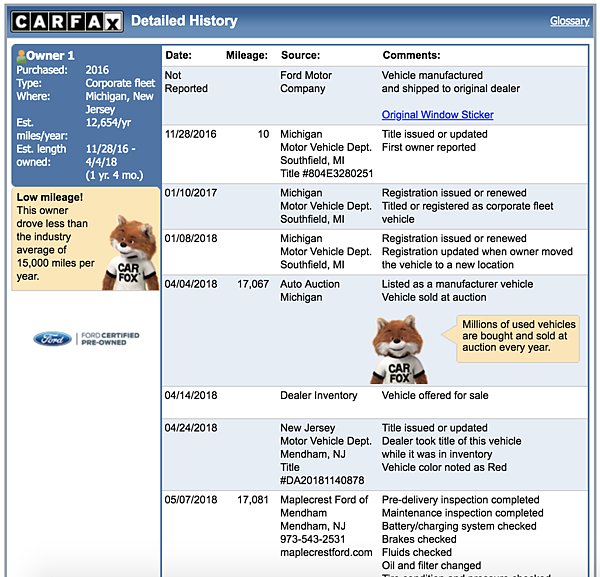Image resolution: width=600 pixels, height=577 pixels.
Task: Click phone number 973-543-2531
Action: (313, 539)
